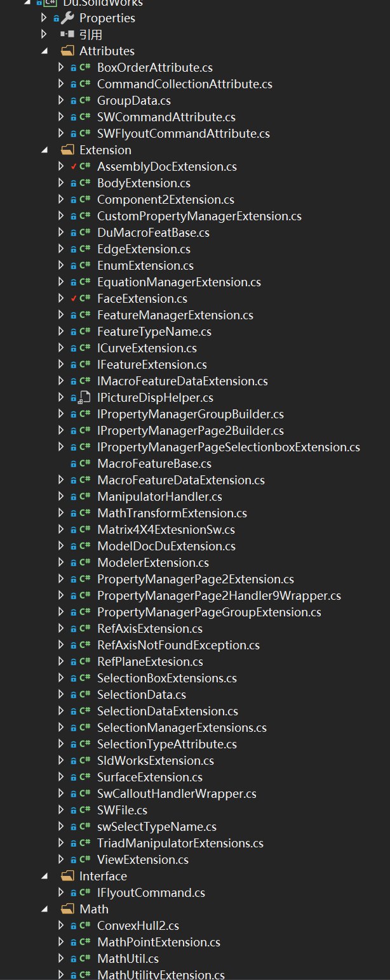Click the C# icon of FaceExtension.cs
The height and width of the screenshot is (980, 390).
pyautogui.click(x=85, y=298)
